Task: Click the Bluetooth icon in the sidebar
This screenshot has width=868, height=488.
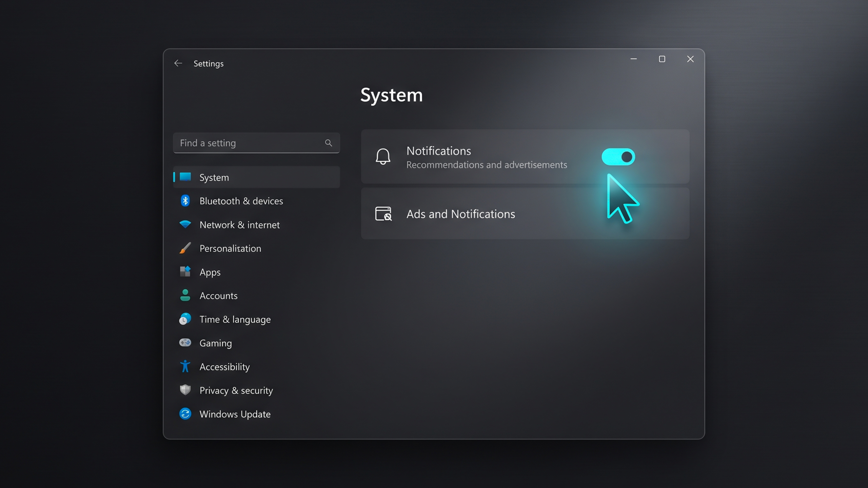Action: (x=185, y=201)
